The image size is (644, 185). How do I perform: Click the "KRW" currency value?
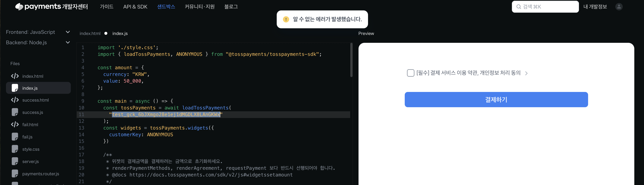pyautogui.click(x=140, y=74)
